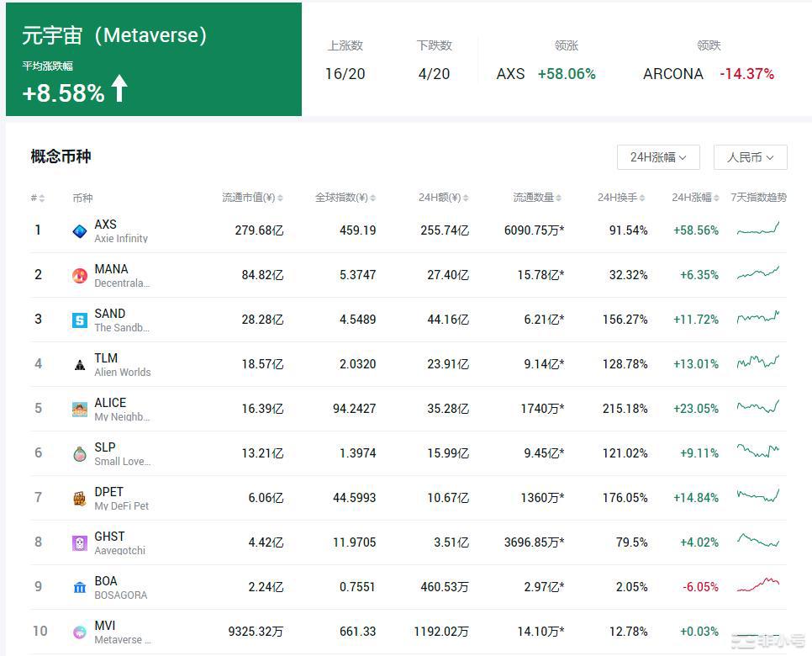The image size is (812, 656).
Task: Sort by 24H涨幅 column header
Action: point(696,198)
